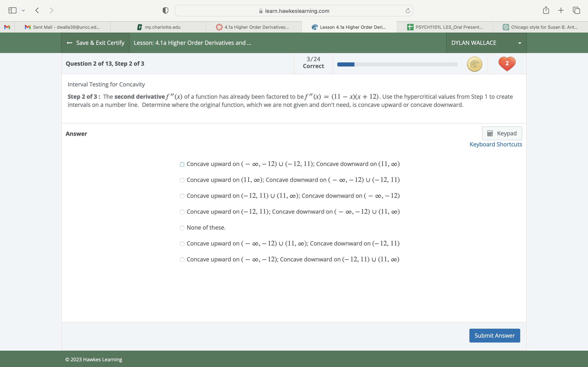This screenshot has width=588, height=367.
Task: Open a new browser tab
Action: (x=561, y=10)
